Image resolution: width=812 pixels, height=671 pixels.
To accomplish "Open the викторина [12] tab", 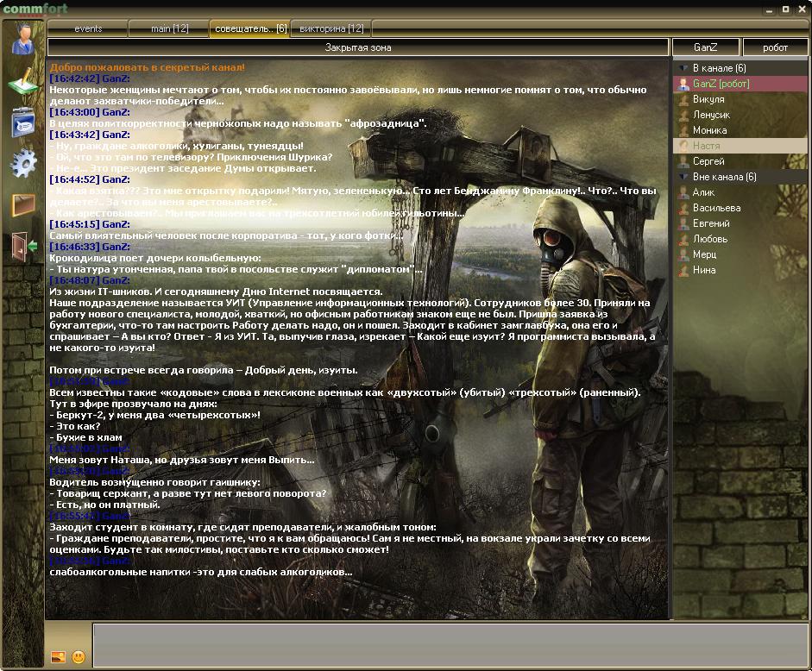I will (331, 28).
